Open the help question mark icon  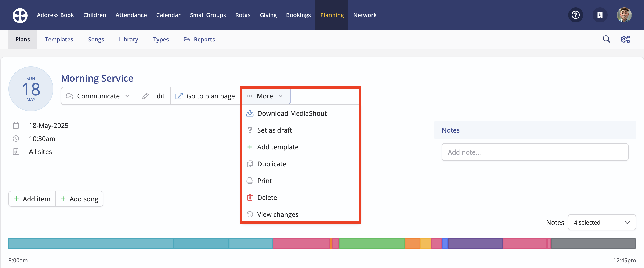tap(575, 15)
